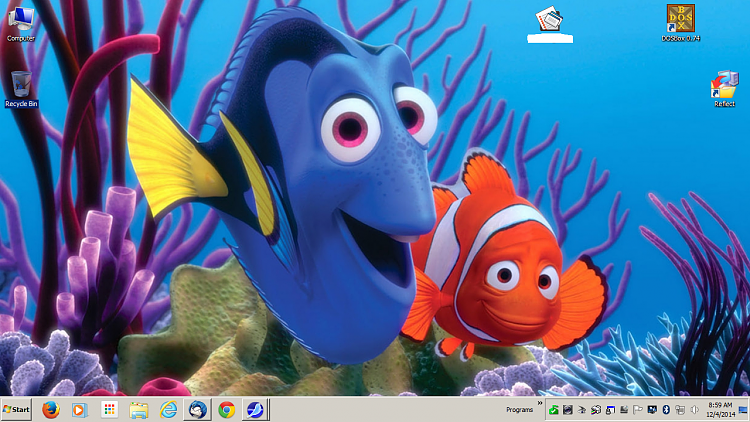The height and width of the screenshot is (422, 750).
Task: Select the desktop icon with blank label
Action: click(x=550, y=24)
